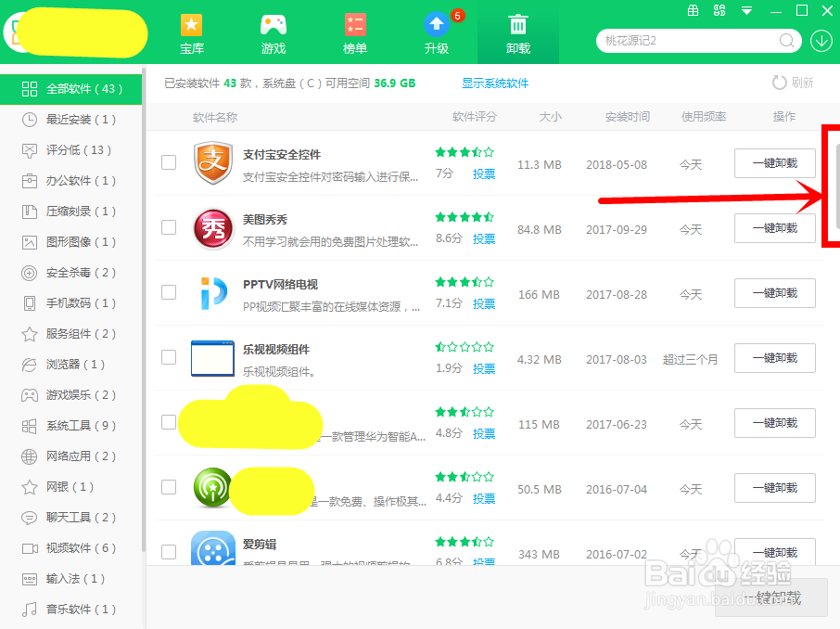
Task: Select the 卸载 uninstall tab
Action: (x=518, y=33)
